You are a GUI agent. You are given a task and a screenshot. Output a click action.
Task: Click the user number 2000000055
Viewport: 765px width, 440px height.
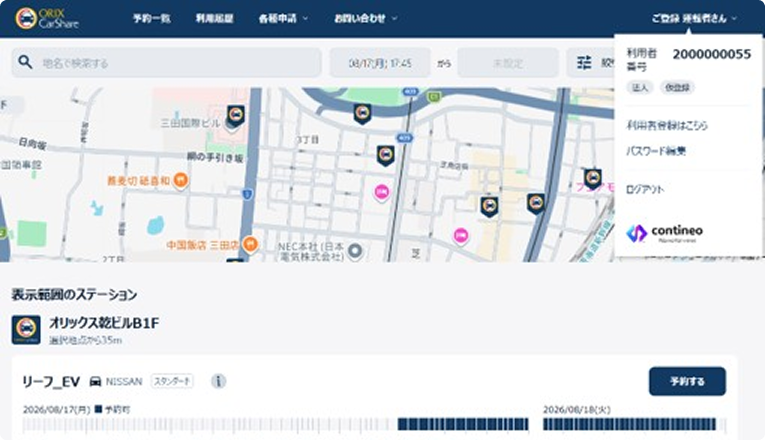coord(712,54)
